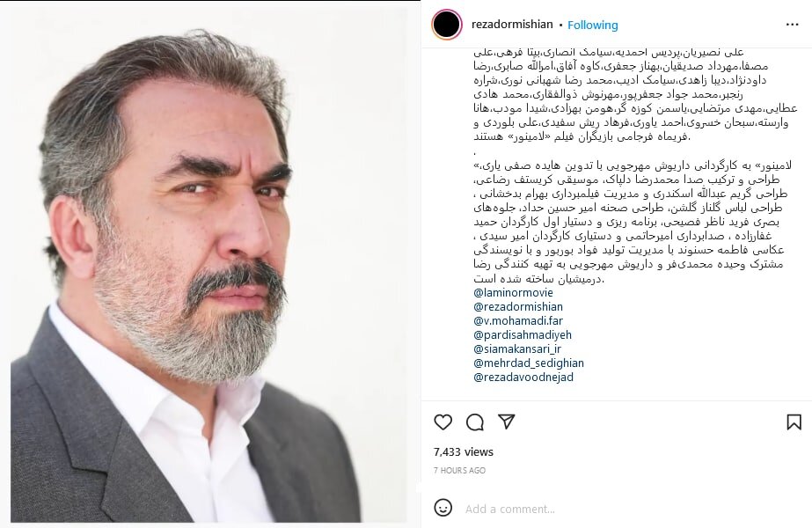Open @pardisahmadiyeh mention link
This screenshot has width=812, height=528.
(523, 334)
